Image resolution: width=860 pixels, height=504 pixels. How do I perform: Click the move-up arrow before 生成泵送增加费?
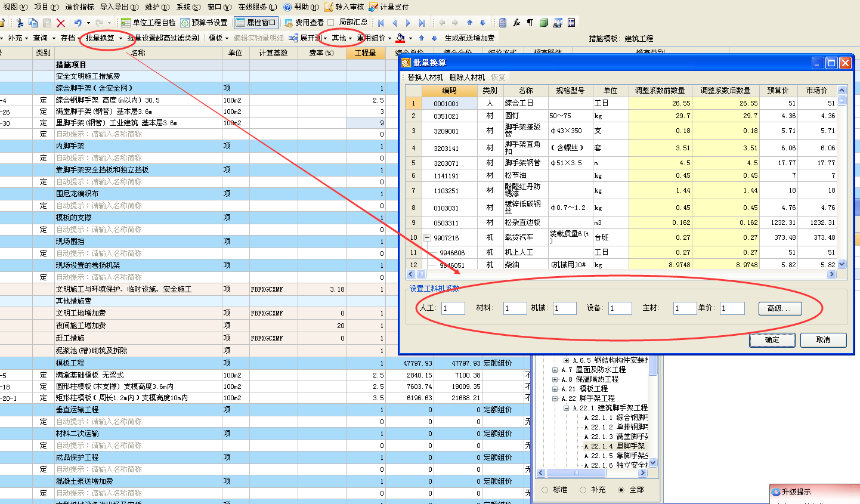coord(422,38)
